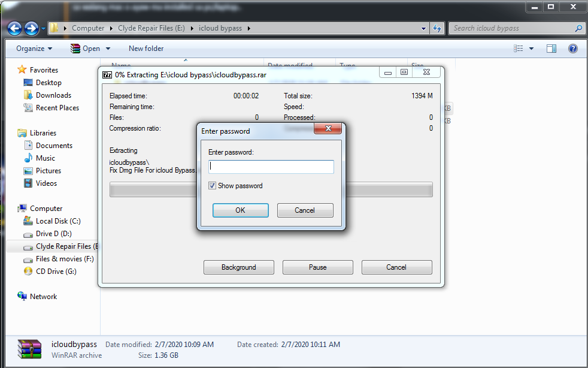
Task: Change the view with the views icon
Action: [519, 49]
